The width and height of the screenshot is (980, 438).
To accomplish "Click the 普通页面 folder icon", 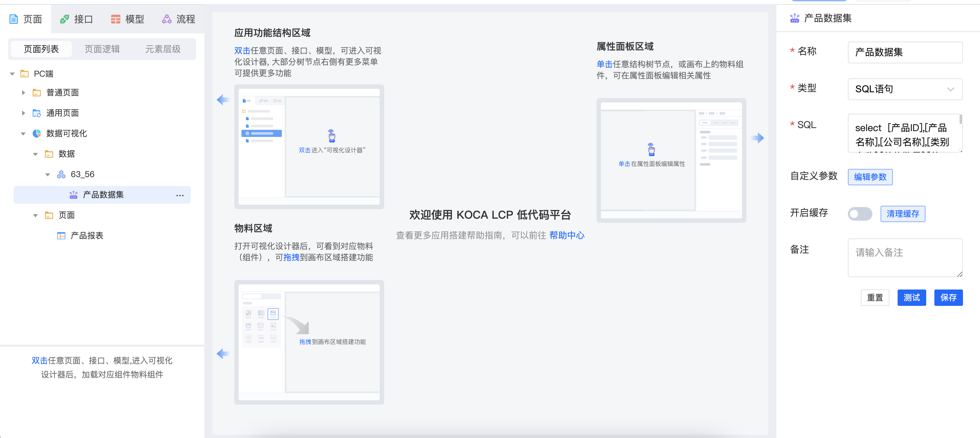I will [37, 93].
